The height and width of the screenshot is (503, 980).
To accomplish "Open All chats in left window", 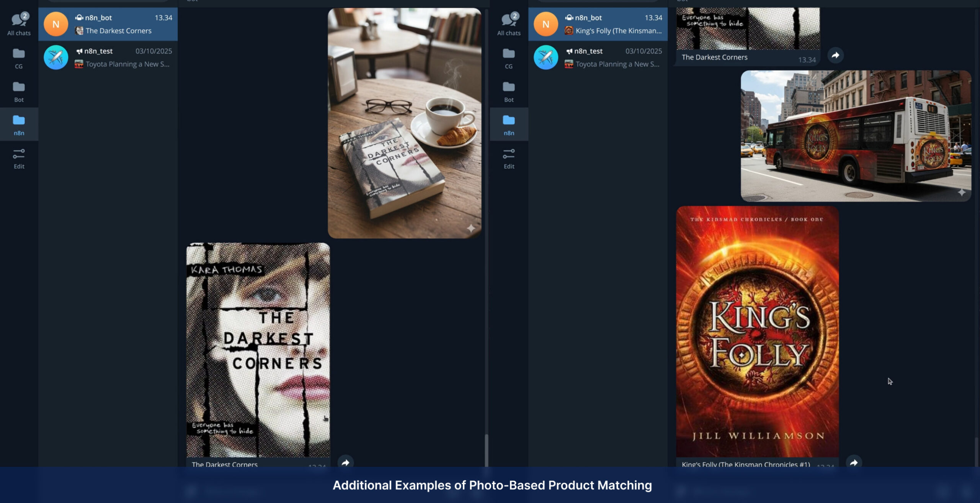I will tap(19, 23).
